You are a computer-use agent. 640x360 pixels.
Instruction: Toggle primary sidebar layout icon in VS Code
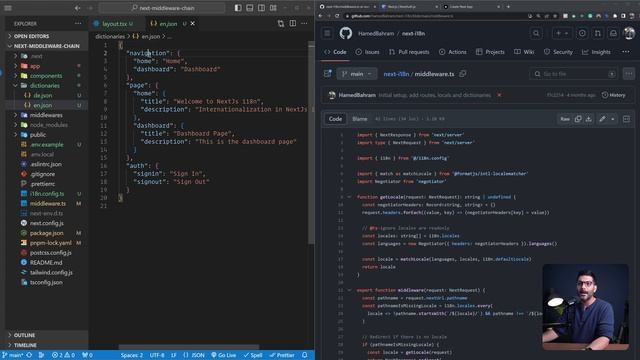tap(238, 8)
